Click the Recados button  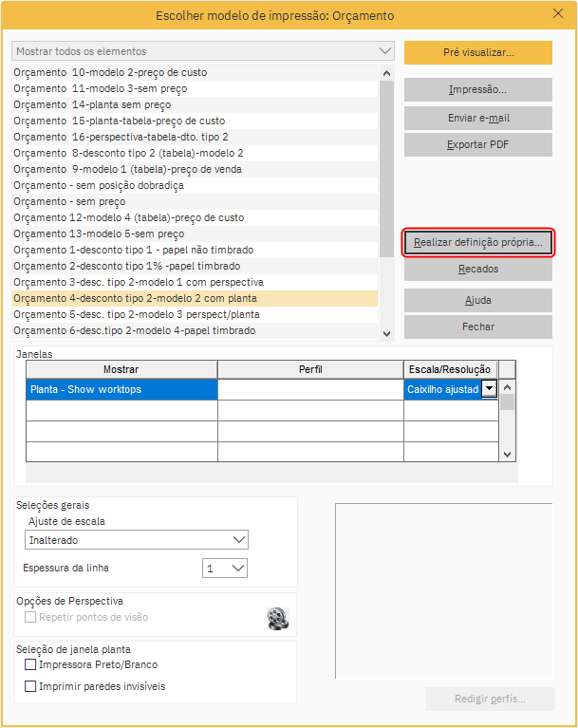tap(478, 270)
